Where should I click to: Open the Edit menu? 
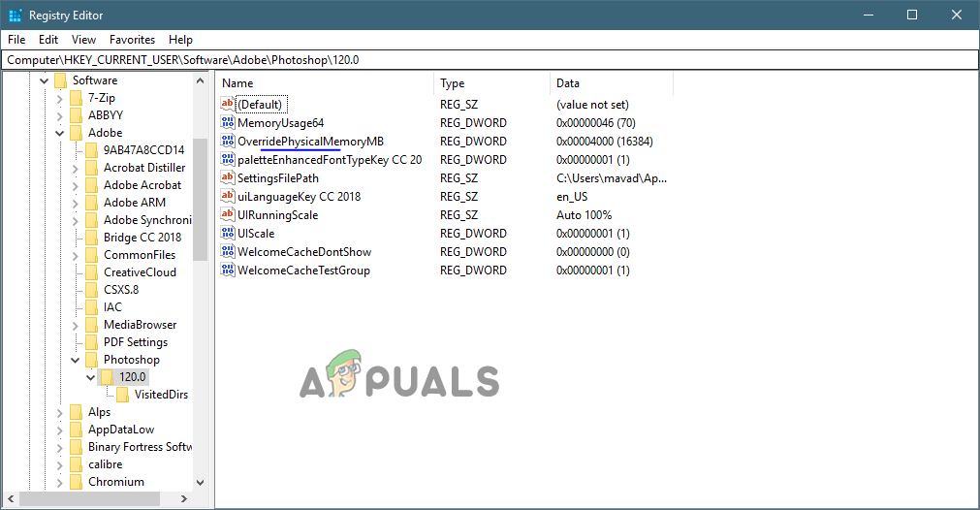point(48,40)
